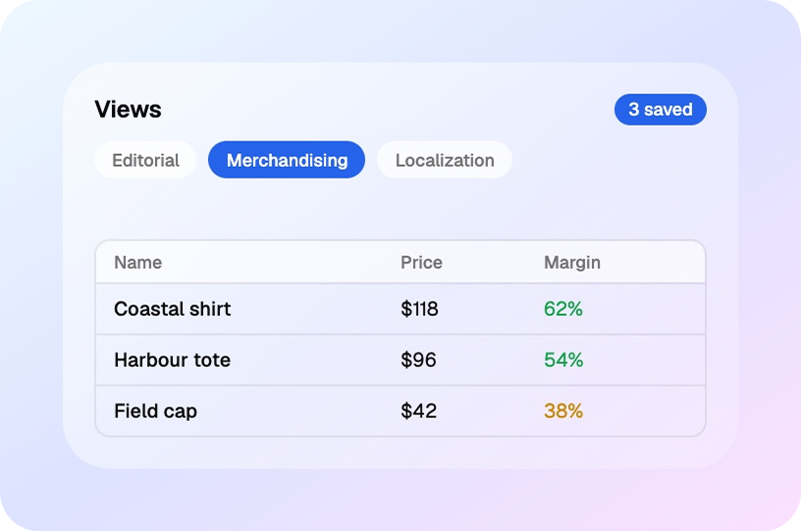This screenshot has width=801, height=532.
Task: Click the 62% margin value
Action: [562, 308]
